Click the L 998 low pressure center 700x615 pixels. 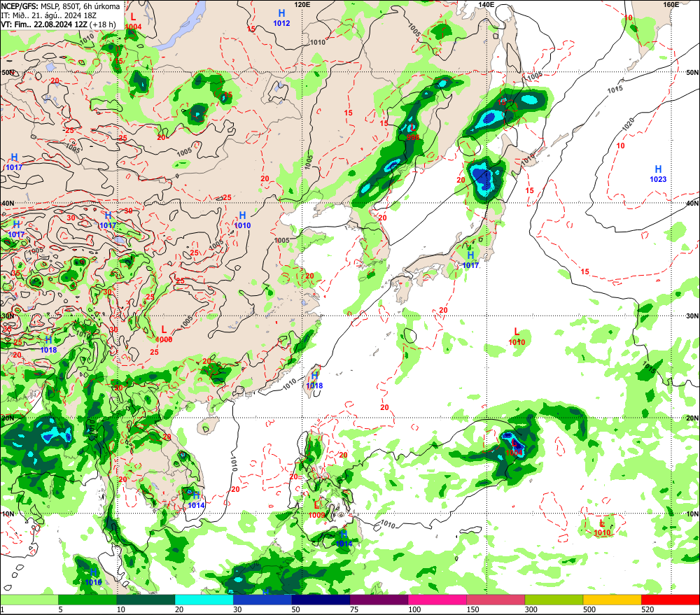(x=413, y=132)
